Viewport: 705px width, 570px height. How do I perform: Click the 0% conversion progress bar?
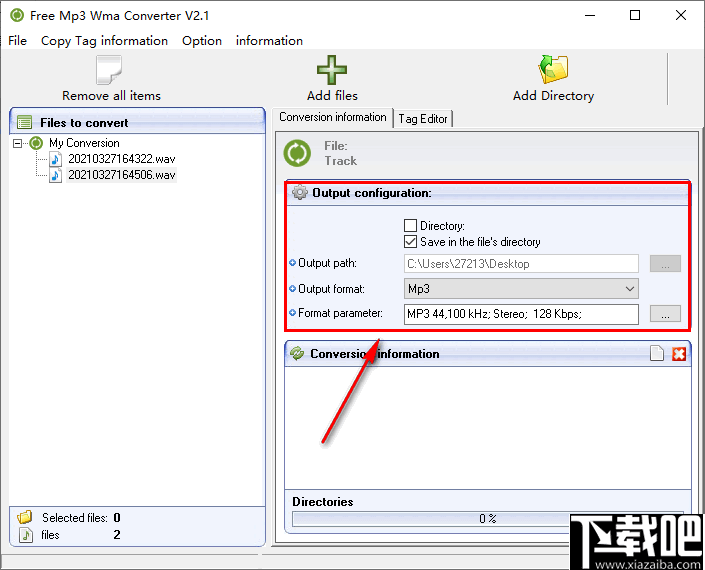pos(488,519)
